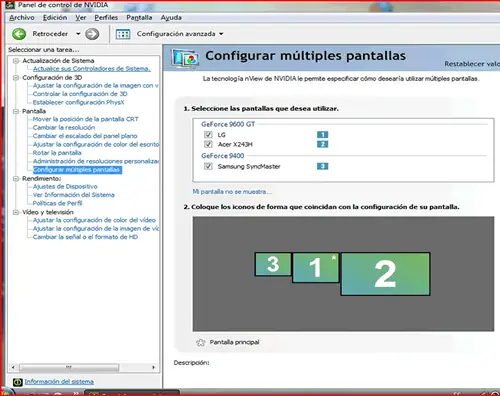This screenshot has width=500, height=396.
Task: Open the Configuración avanzada dropdown arrow
Action: click(x=221, y=34)
